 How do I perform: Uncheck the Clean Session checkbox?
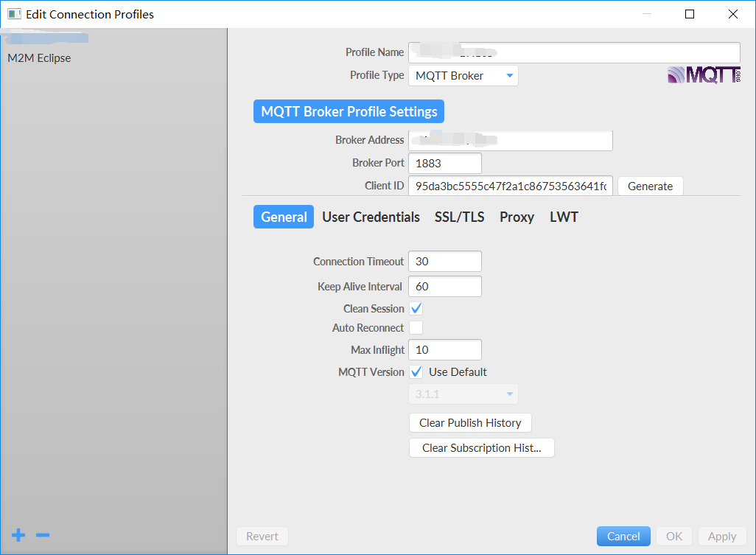416,308
